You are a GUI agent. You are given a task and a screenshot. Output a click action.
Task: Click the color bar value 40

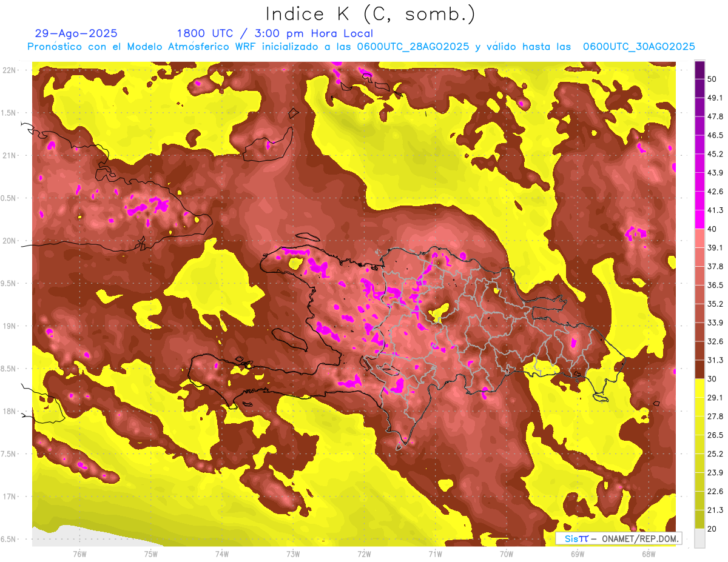coord(713,229)
